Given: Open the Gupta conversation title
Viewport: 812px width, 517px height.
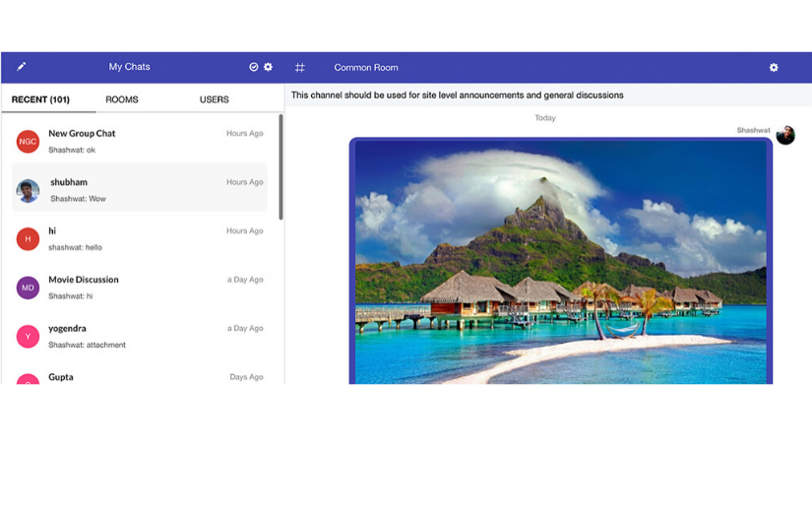Looking at the screenshot, I should (61, 377).
